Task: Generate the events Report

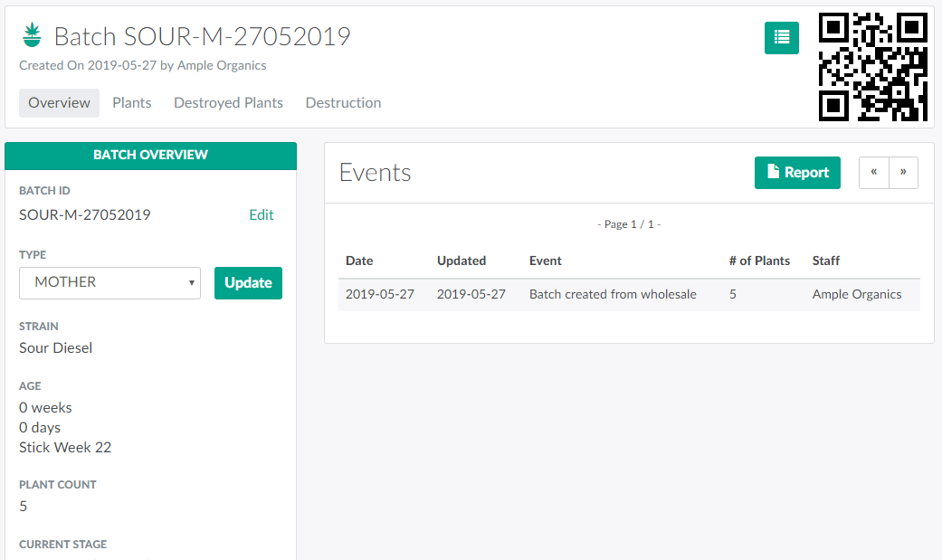Action: point(797,173)
